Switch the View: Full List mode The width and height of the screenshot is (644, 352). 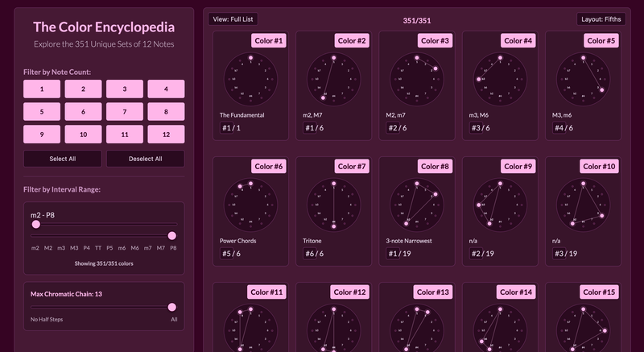pos(233,19)
